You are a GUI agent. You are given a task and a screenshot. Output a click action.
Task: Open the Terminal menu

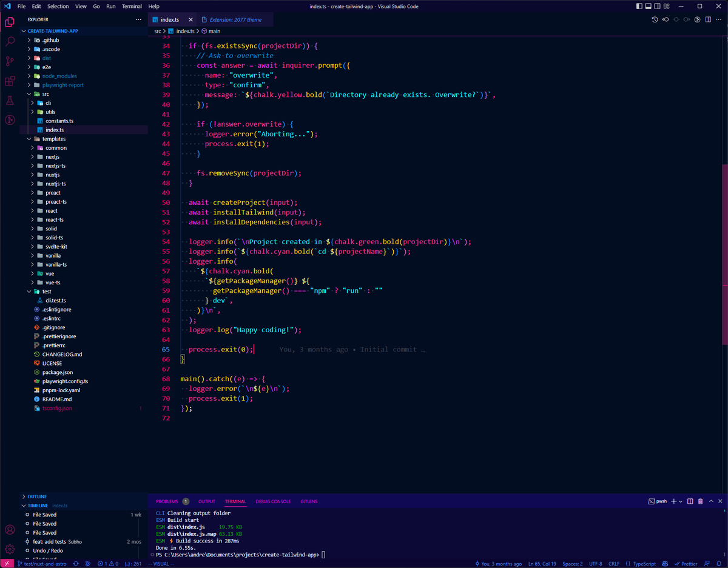132,6
